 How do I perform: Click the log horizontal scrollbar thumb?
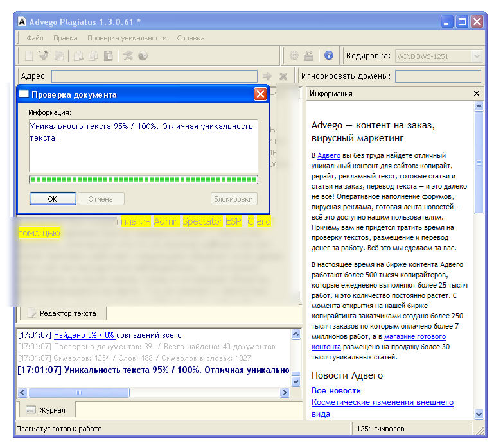[79, 392]
